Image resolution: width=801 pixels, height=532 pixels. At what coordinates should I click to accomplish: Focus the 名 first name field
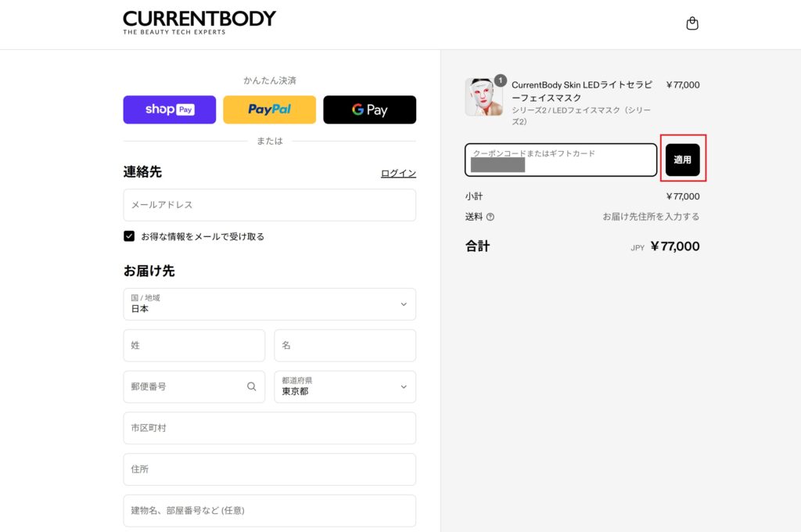[x=345, y=346]
